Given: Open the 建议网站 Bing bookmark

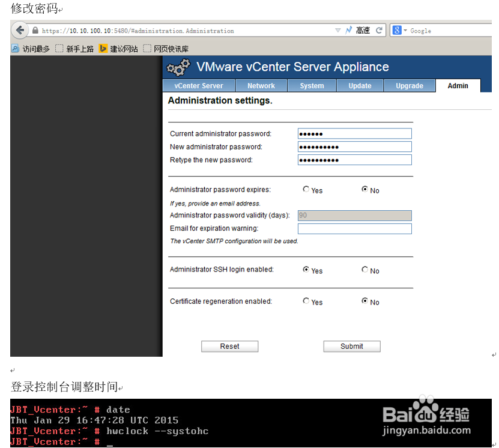Looking at the screenshot, I should [x=118, y=49].
